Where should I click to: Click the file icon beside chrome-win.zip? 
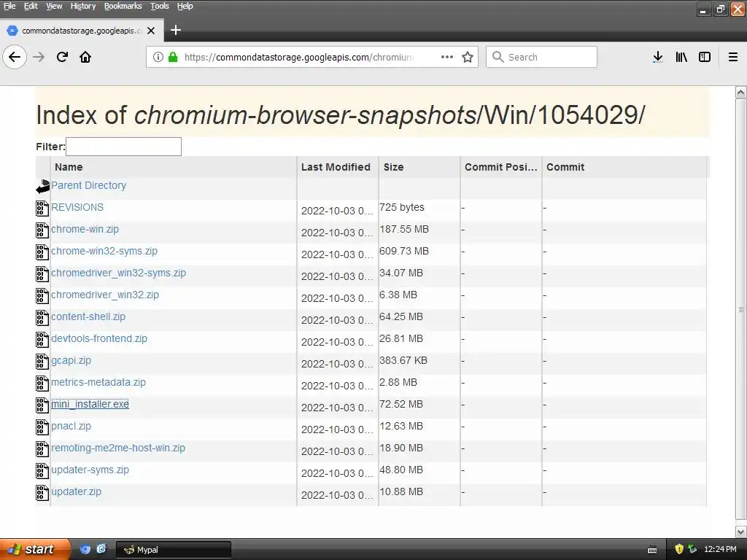tap(42, 230)
